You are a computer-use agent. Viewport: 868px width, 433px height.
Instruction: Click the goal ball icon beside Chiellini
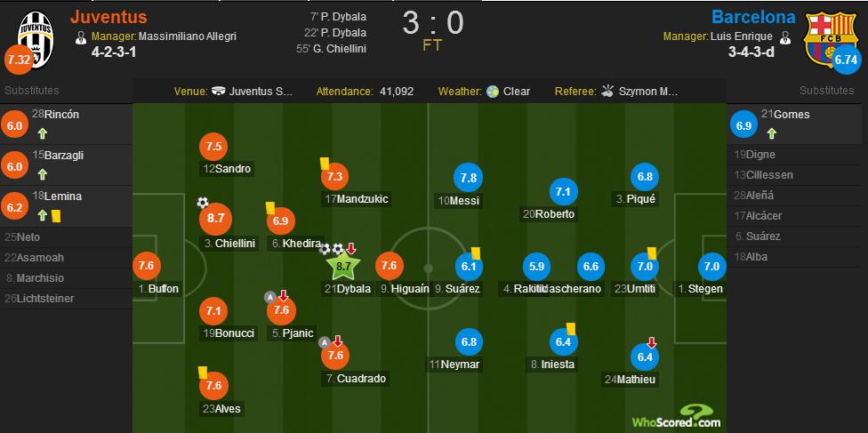pyautogui.click(x=203, y=203)
